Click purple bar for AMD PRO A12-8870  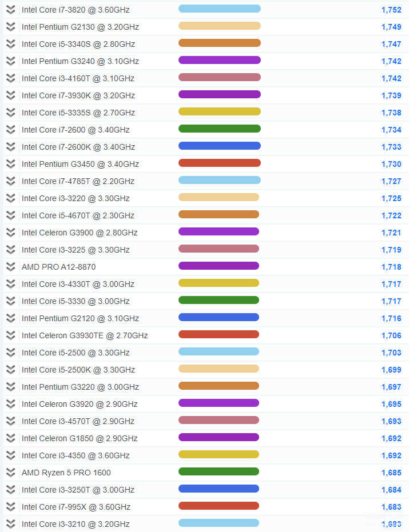(219, 266)
